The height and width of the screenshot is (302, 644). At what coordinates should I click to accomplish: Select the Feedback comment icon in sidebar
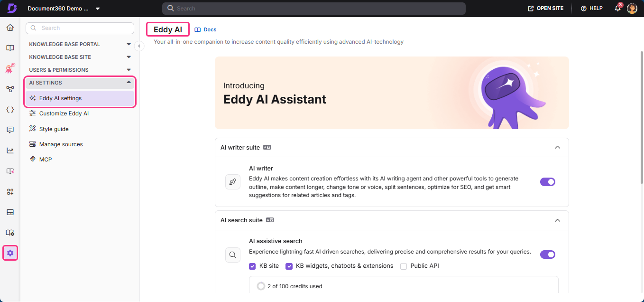pyautogui.click(x=10, y=130)
